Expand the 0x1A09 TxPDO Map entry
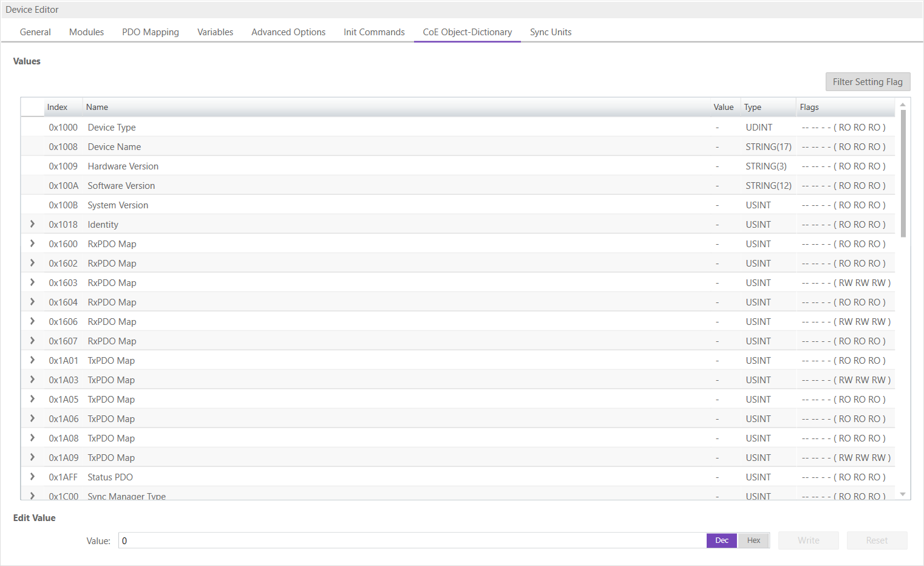The width and height of the screenshot is (924, 566). (x=33, y=457)
